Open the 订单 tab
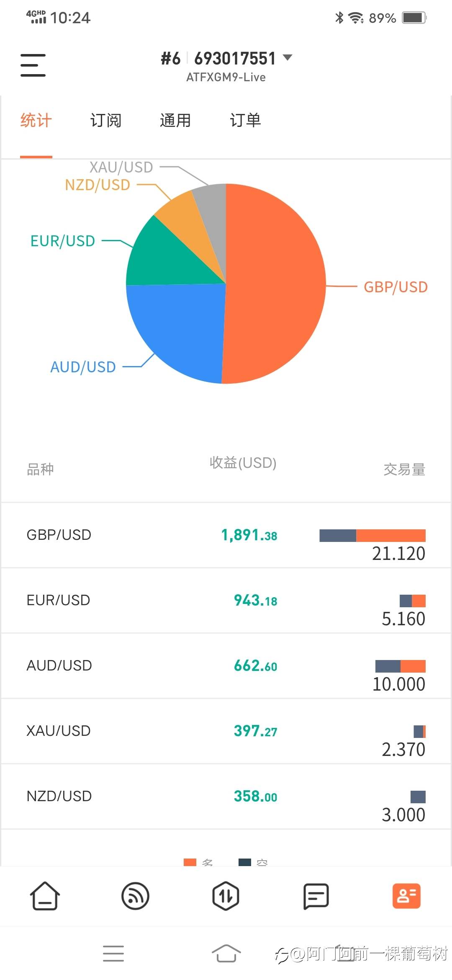Image resolution: width=452 pixels, height=980 pixels. click(245, 121)
